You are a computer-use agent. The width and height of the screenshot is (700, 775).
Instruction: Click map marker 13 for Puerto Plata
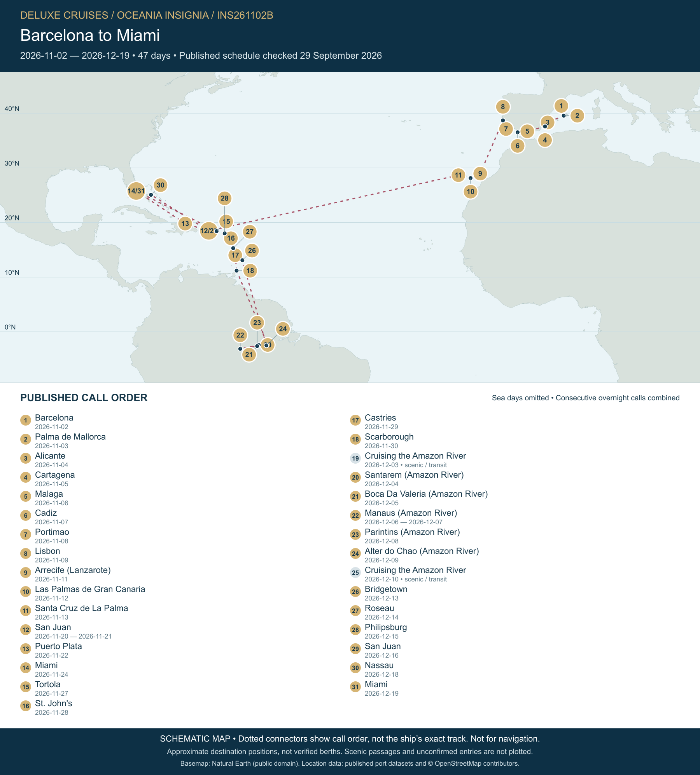coord(185,223)
